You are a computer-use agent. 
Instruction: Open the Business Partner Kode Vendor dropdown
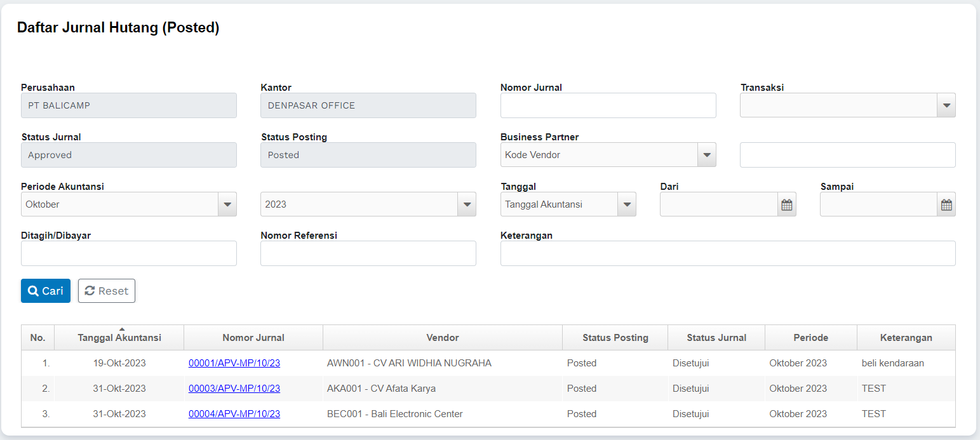pos(706,155)
